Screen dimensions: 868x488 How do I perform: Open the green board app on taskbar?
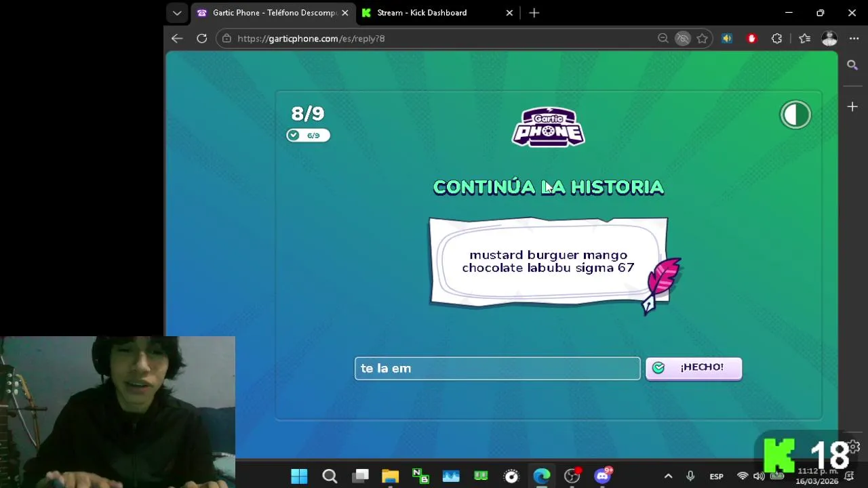click(481, 476)
